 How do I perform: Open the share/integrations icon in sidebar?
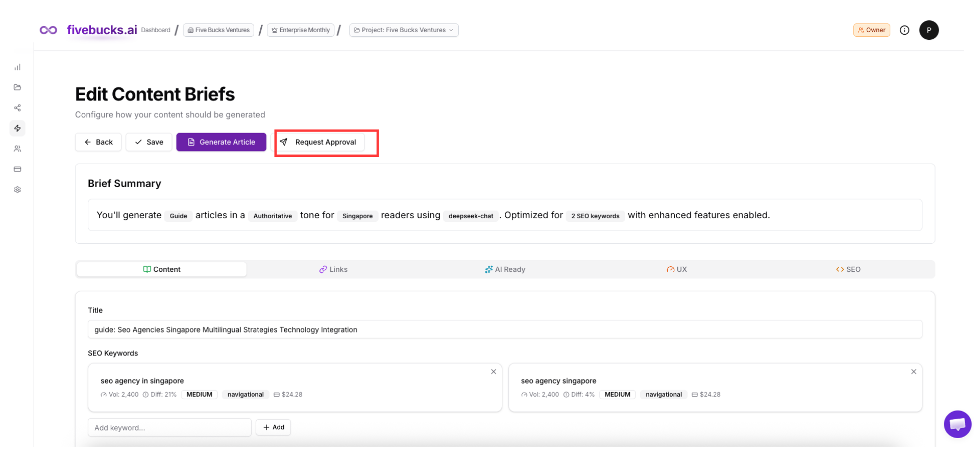pyautogui.click(x=17, y=108)
